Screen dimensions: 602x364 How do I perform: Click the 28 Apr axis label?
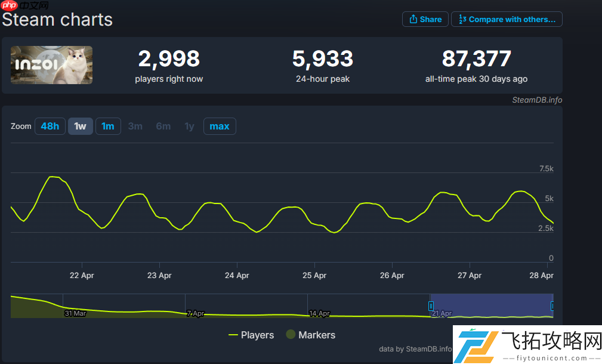(541, 275)
